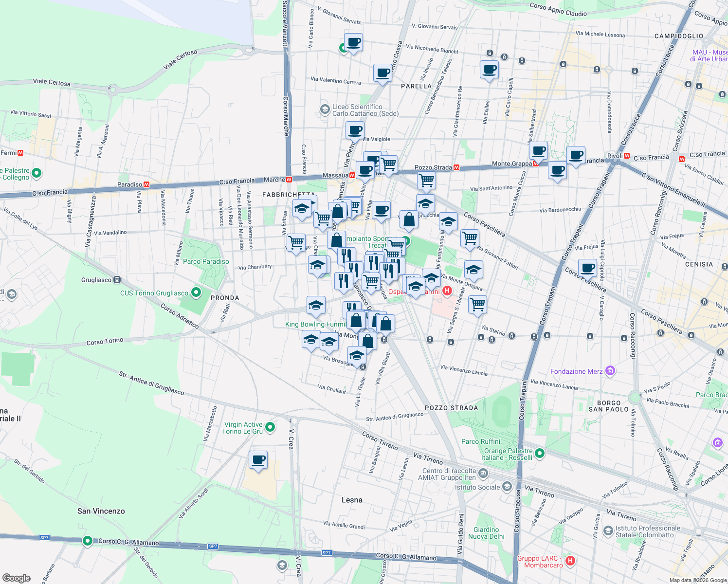Click the Lesna district label

(x=352, y=500)
